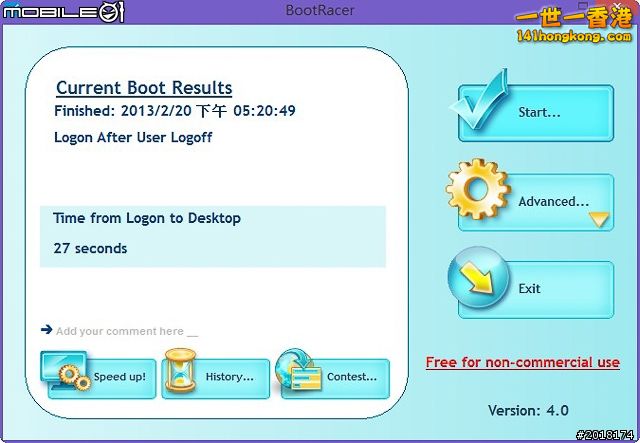Viewport: 640px width, 443px height.
Task: Follow the "Free for non-commercial use" link
Action: (x=522, y=362)
